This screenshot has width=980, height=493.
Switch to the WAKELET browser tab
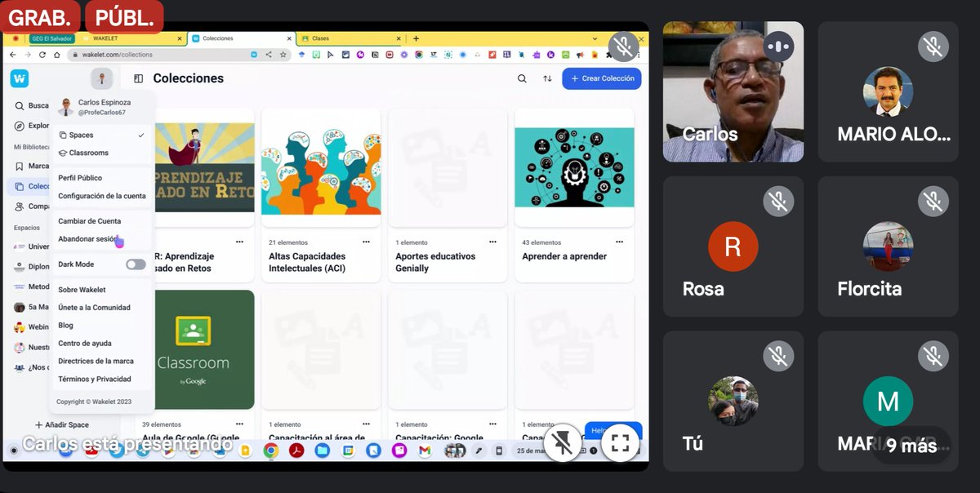132,38
